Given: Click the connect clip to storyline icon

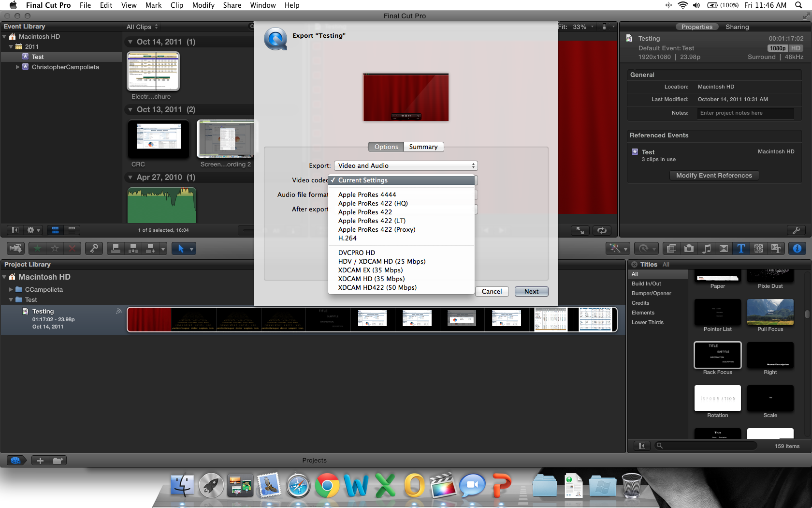Looking at the screenshot, I should point(116,249).
